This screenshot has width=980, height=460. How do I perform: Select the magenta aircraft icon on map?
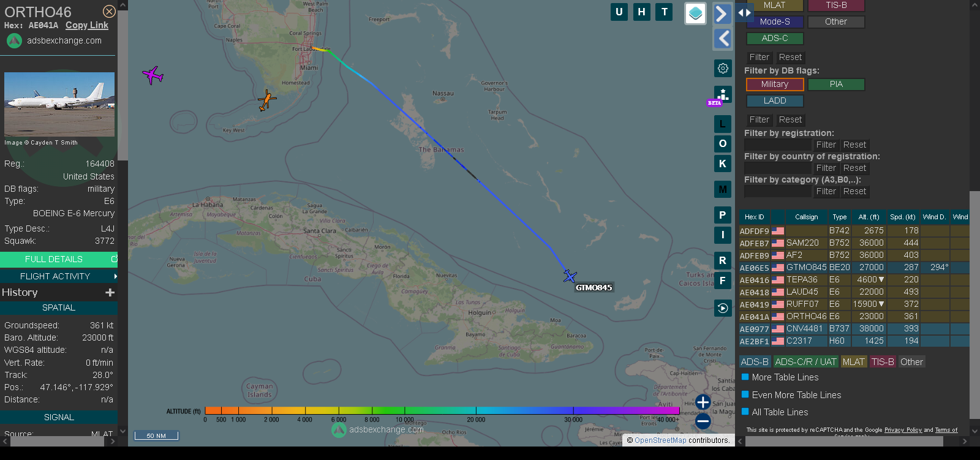(x=153, y=75)
